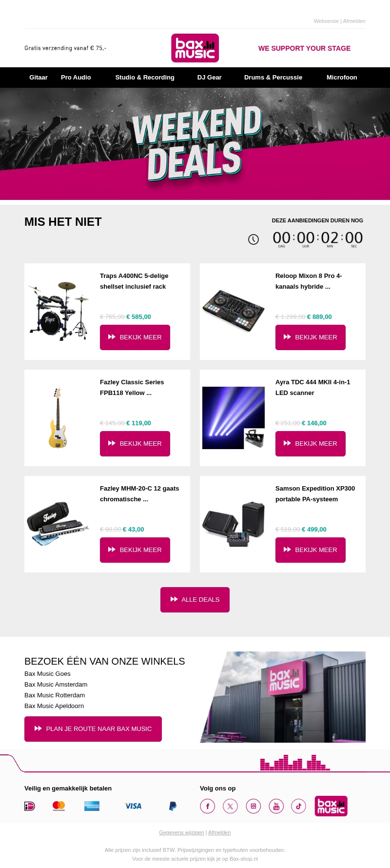The width and height of the screenshot is (390, 868).
Task: Open the TikTok social icon
Action: click(x=298, y=806)
